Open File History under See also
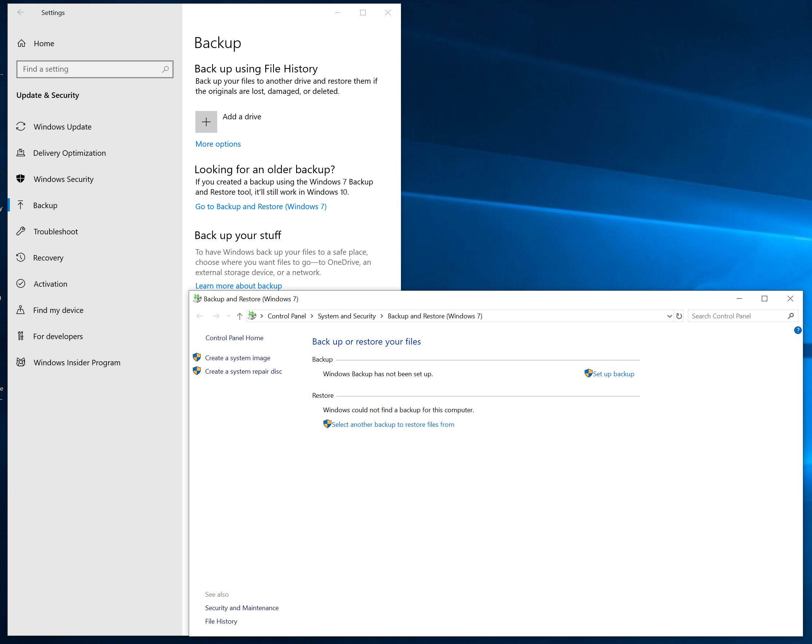The image size is (812, 644). click(x=221, y=621)
